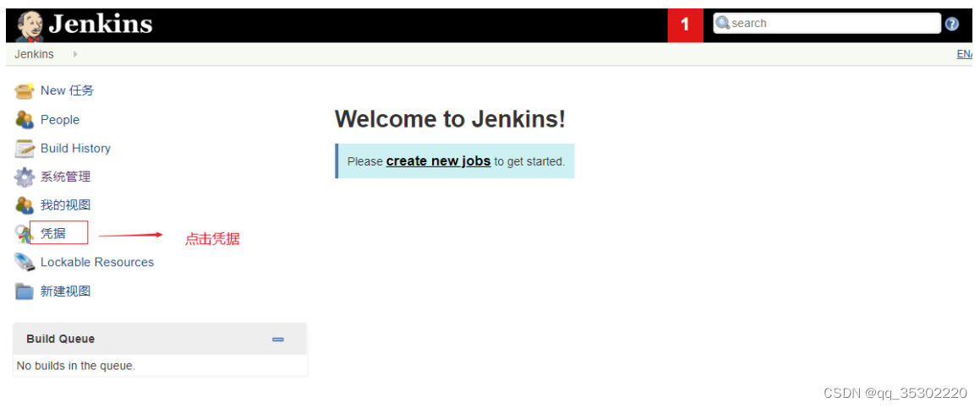Expand the breadcrumb arrow next to Jenkins

click(x=75, y=54)
